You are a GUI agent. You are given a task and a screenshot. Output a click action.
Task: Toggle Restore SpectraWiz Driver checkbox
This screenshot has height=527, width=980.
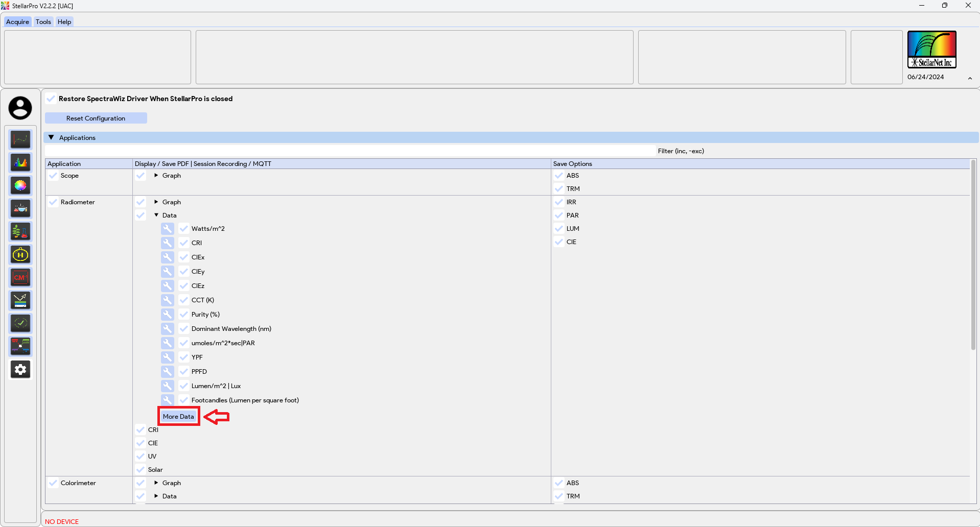tap(51, 99)
